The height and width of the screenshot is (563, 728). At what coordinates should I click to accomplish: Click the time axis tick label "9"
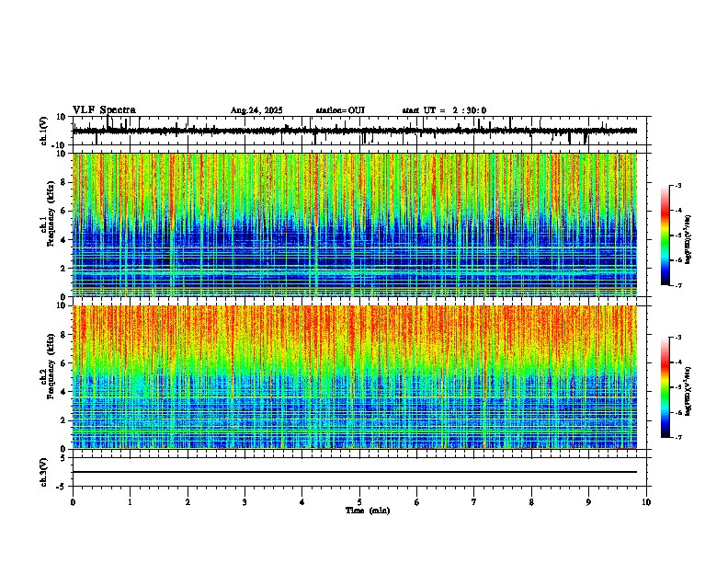tap(588, 502)
